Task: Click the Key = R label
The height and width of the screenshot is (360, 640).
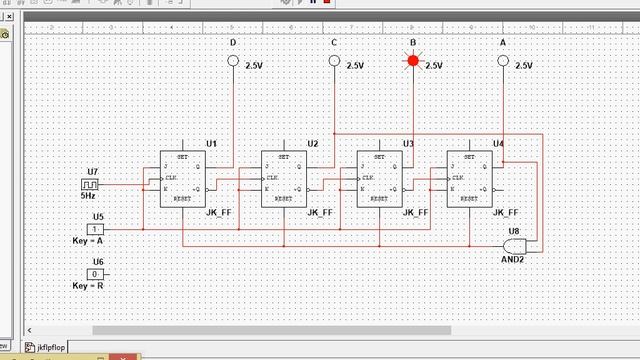Action: (x=88, y=286)
